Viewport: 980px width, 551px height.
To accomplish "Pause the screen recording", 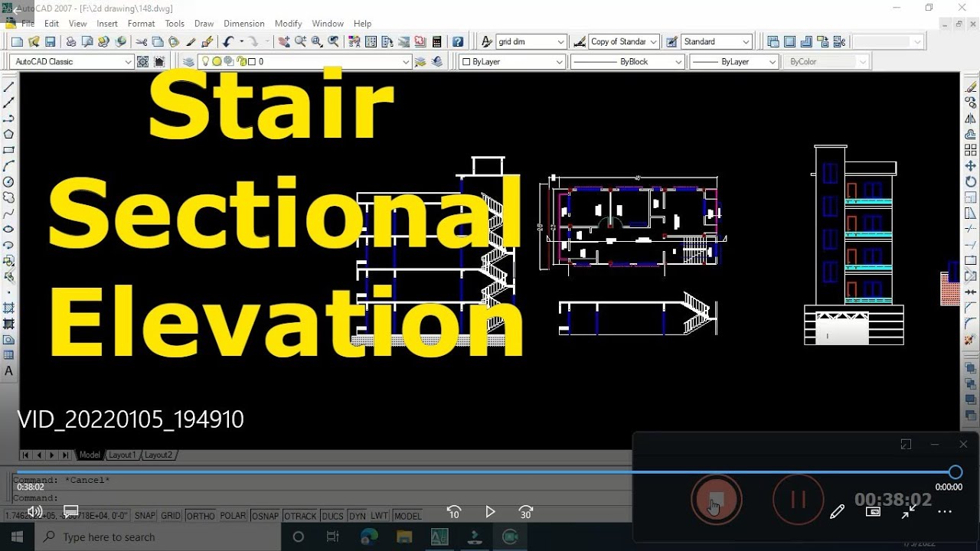I will tap(799, 500).
